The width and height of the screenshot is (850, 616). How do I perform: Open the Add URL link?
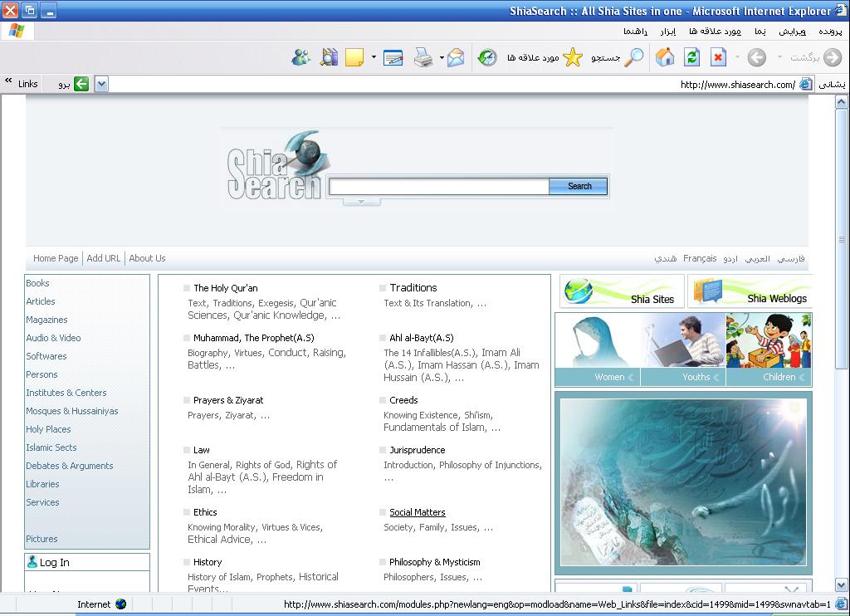point(104,258)
